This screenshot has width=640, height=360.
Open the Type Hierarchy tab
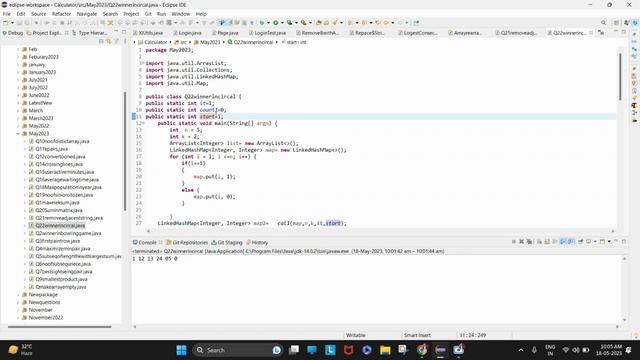(89, 33)
